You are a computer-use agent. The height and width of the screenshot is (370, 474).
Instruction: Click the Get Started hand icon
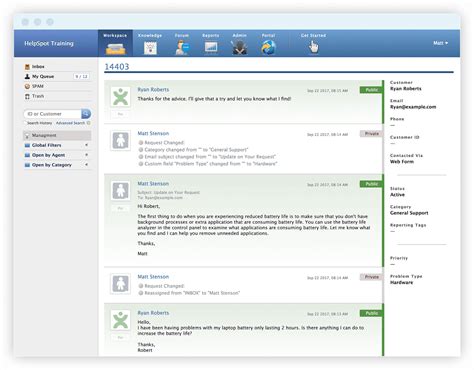click(x=313, y=47)
